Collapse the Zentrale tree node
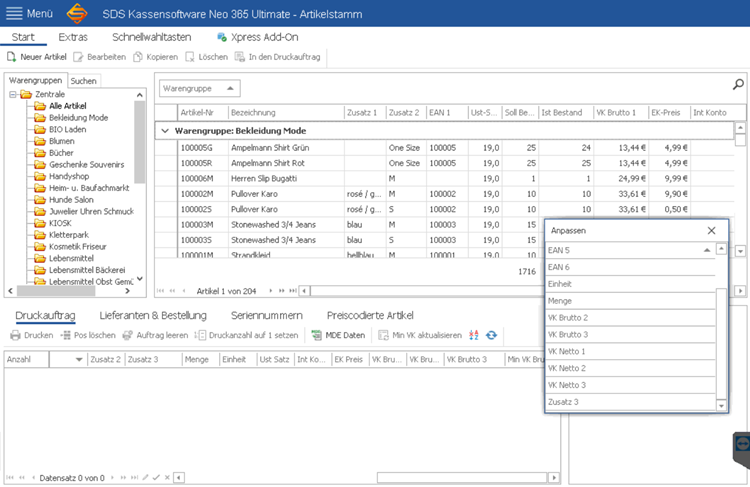The width and height of the screenshot is (750, 487). tap(13, 94)
